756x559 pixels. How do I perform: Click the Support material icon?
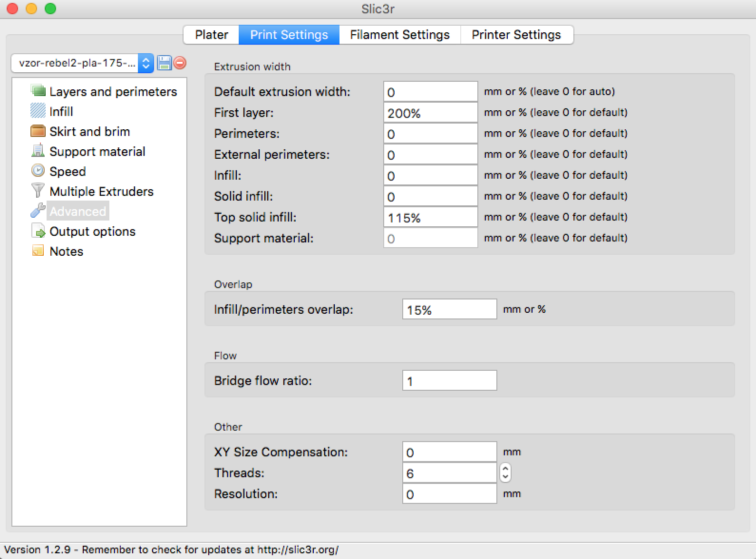pyautogui.click(x=38, y=151)
